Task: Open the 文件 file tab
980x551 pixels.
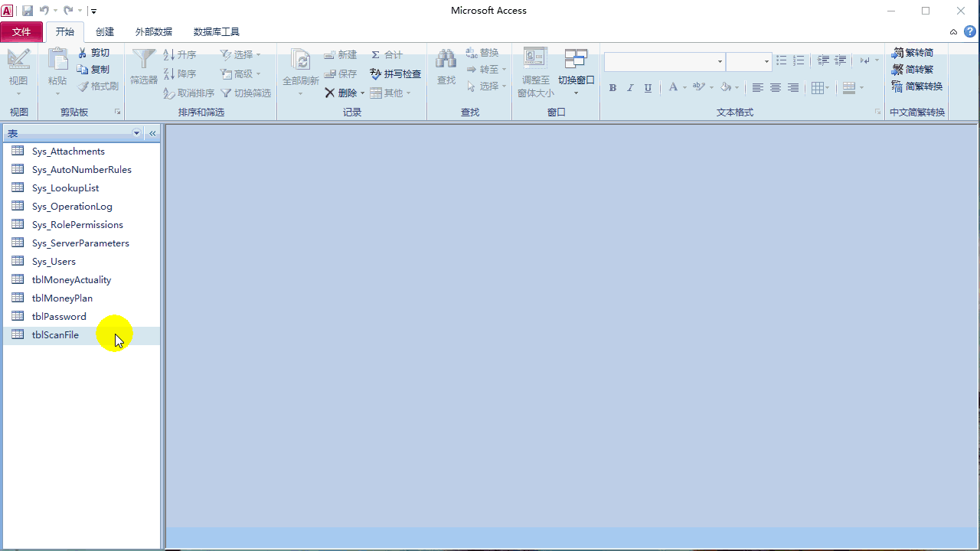Action: [21, 32]
